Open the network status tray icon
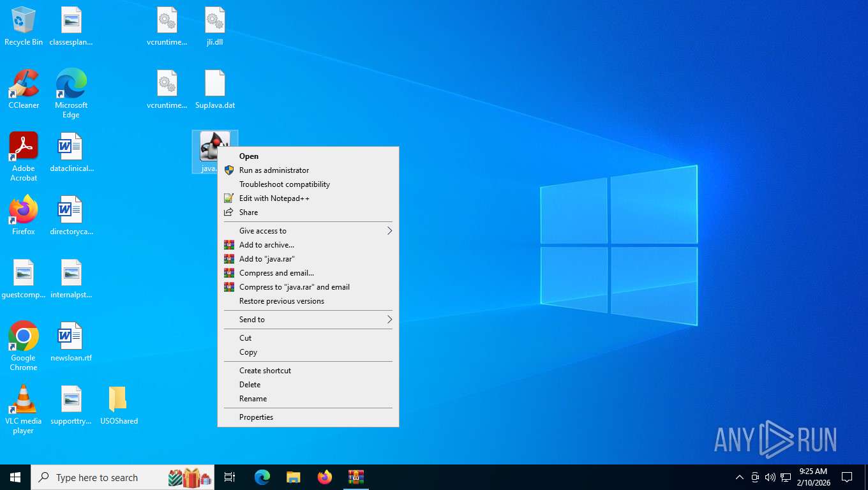This screenshot has width=868, height=490. [x=786, y=477]
